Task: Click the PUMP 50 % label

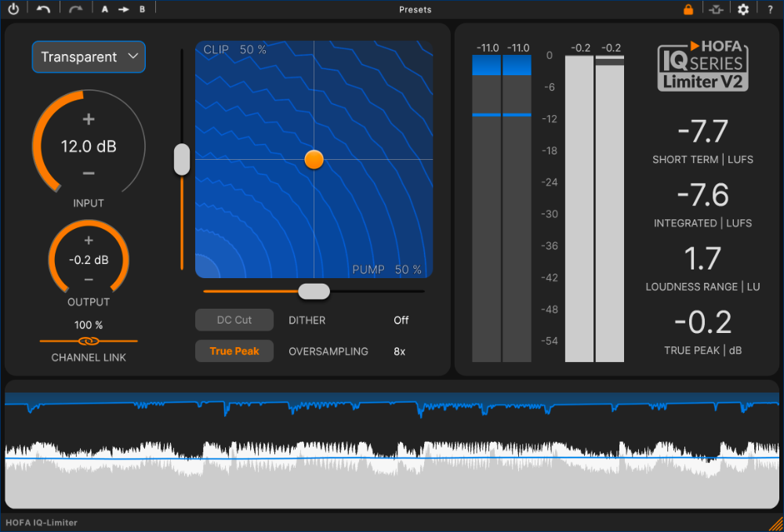Action: click(x=387, y=270)
